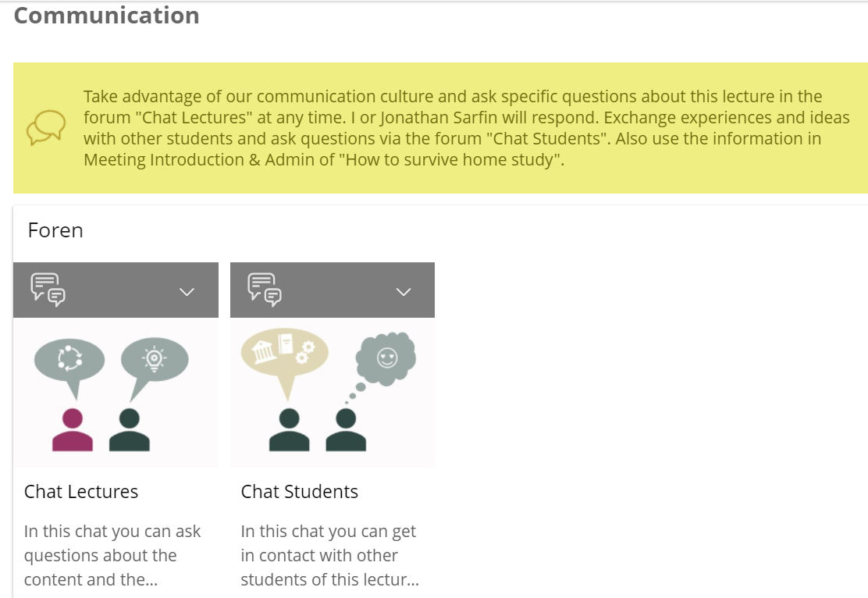
Task: Click the yellow speech bubbles icon in info box
Action: (45, 128)
